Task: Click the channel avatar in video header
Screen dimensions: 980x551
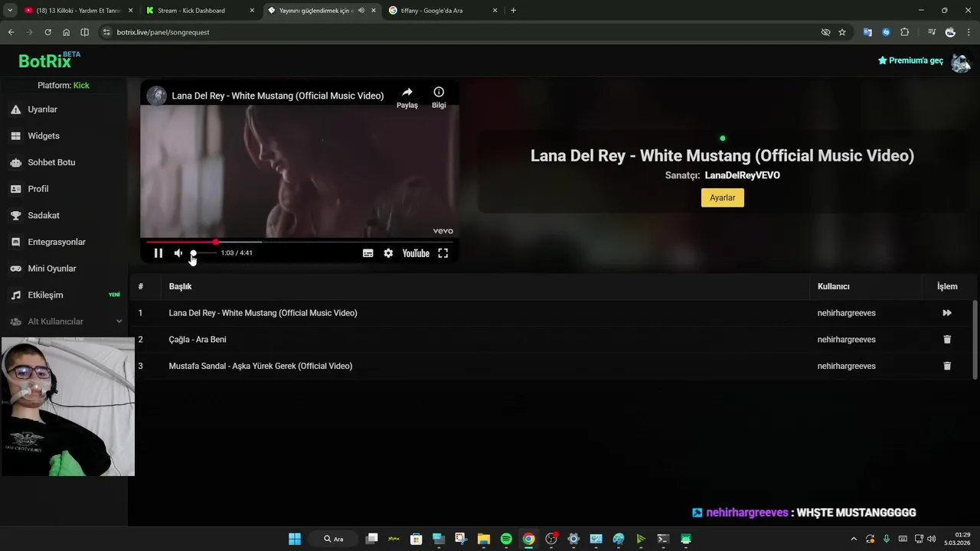Action: tap(156, 96)
